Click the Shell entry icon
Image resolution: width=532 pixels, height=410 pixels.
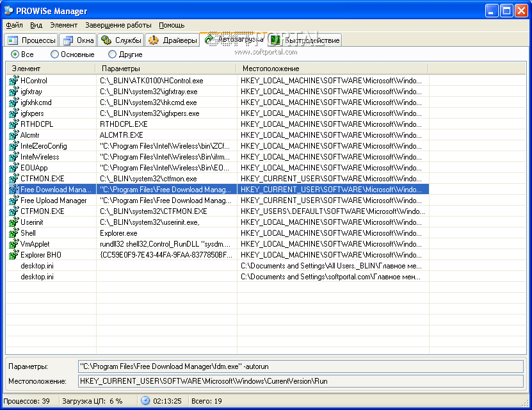coord(13,233)
